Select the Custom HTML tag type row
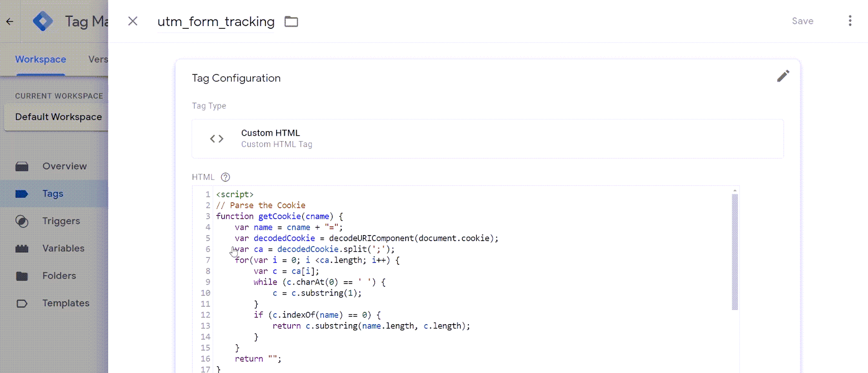This screenshot has height=373, width=868. [x=488, y=139]
